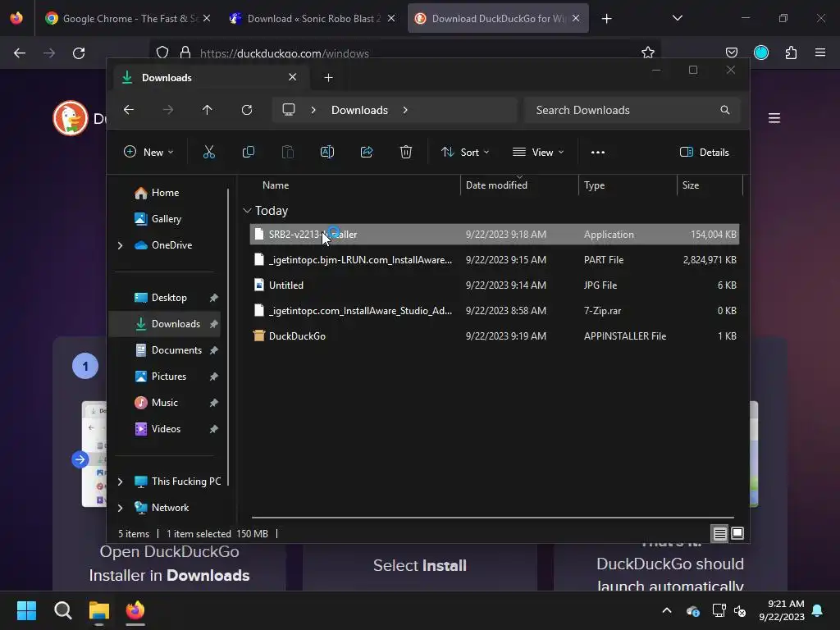Open the Windows Start menu
This screenshot has height=630, width=840.
(26, 610)
